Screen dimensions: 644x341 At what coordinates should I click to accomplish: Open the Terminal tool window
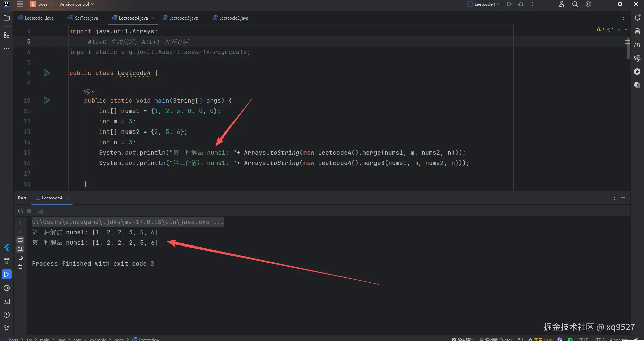point(7,302)
